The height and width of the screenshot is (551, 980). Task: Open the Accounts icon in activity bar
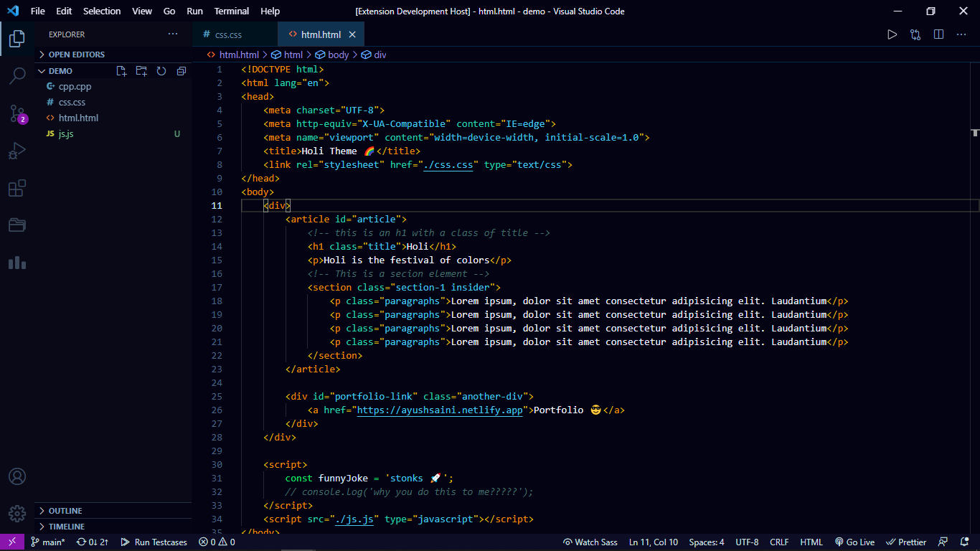(x=17, y=476)
